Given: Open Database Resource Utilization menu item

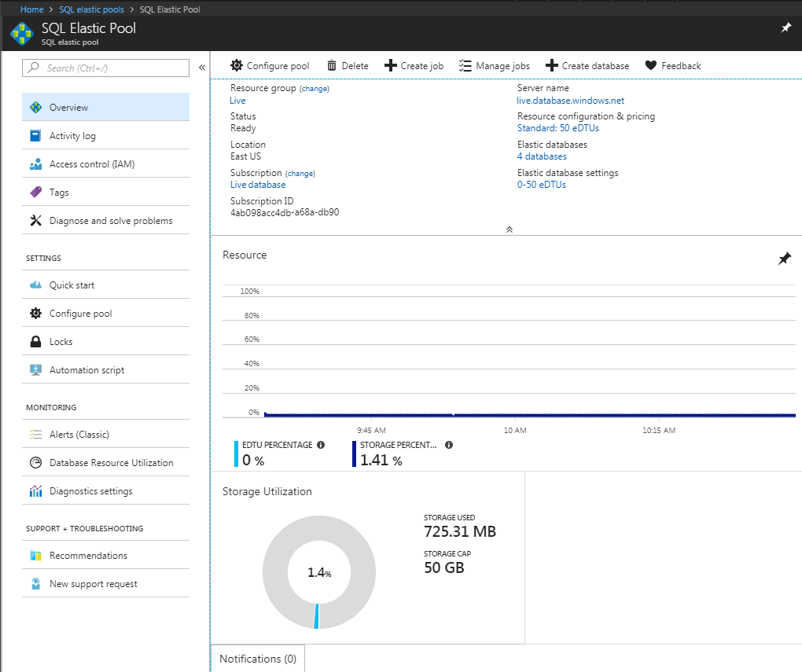Looking at the screenshot, I should (x=106, y=462).
